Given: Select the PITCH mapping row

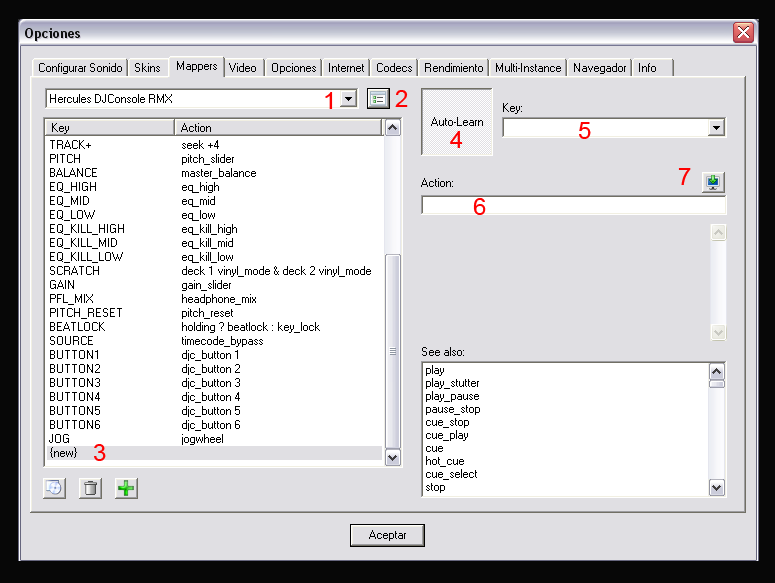Looking at the screenshot, I should coord(214,159).
